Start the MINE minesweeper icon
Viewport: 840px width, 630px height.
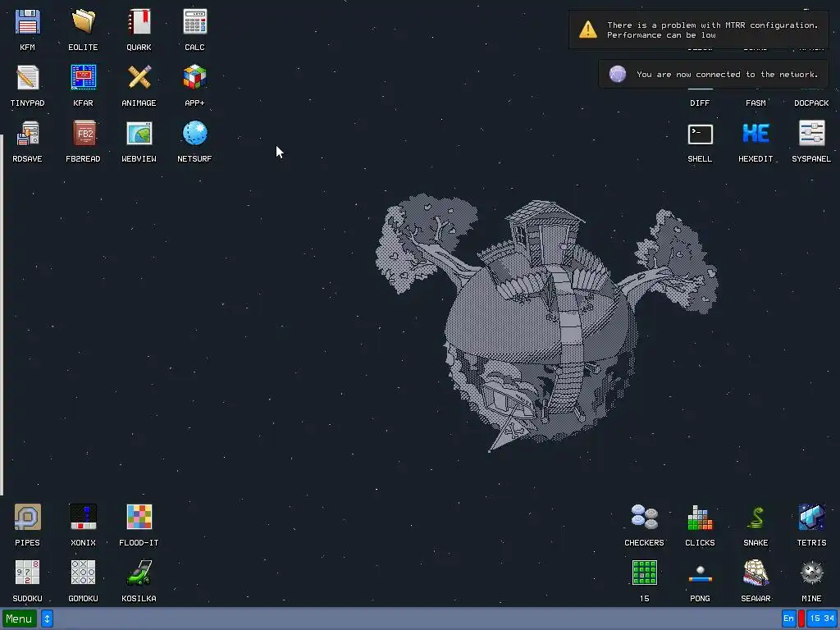(811, 573)
